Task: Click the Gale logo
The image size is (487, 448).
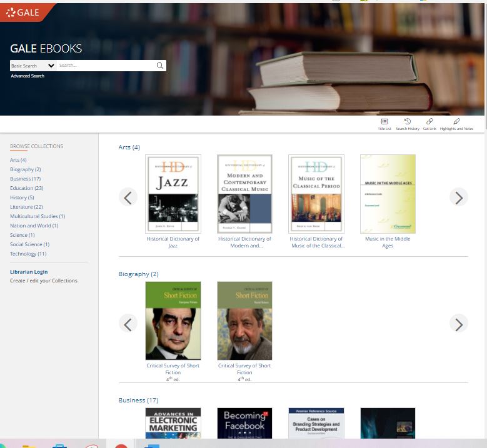Action: pos(23,12)
